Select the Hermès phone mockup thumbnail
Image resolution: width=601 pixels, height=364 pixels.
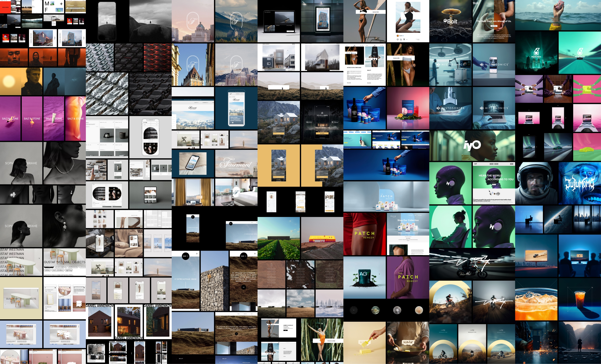[x=107, y=21]
